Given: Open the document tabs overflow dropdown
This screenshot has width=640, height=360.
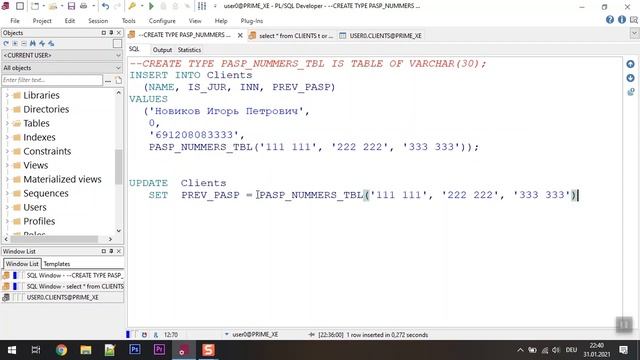Looking at the screenshot, I should click(634, 34).
